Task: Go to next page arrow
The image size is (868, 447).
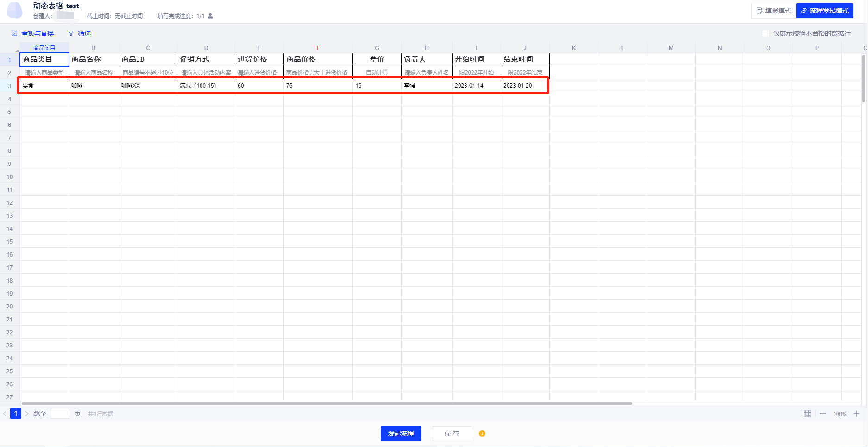Action: pyautogui.click(x=27, y=414)
